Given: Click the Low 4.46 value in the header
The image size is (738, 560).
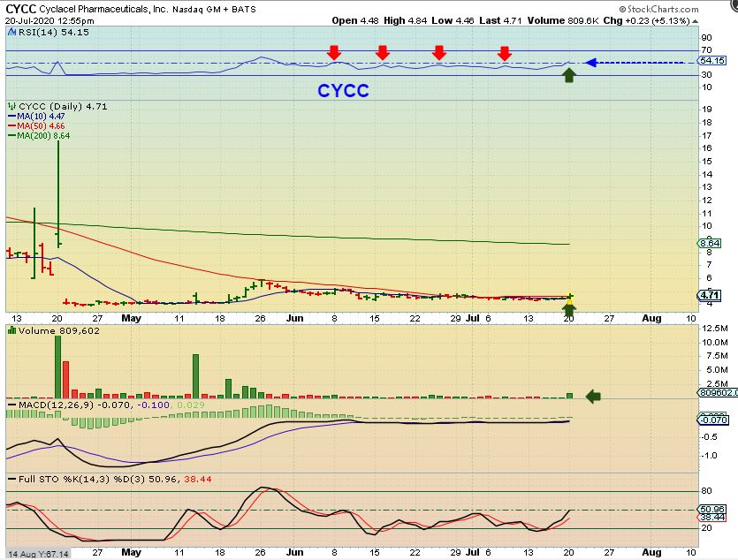Looking at the screenshot, I should pyautogui.click(x=453, y=20).
